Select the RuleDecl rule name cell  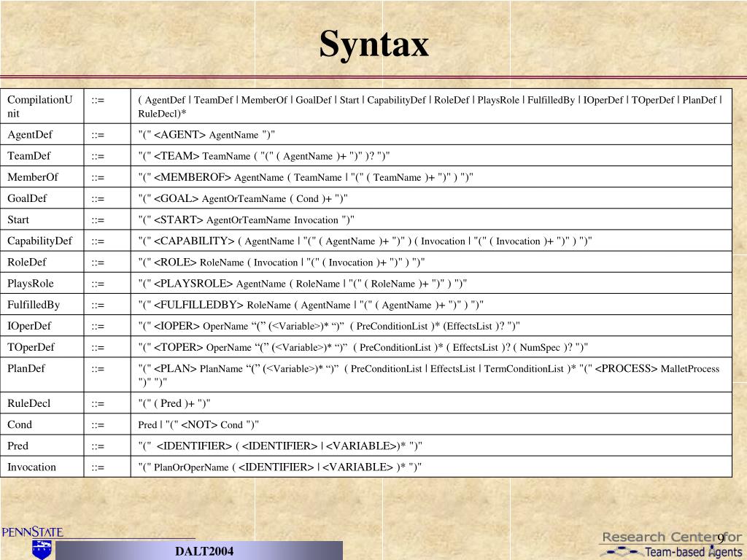tap(42, 403)
